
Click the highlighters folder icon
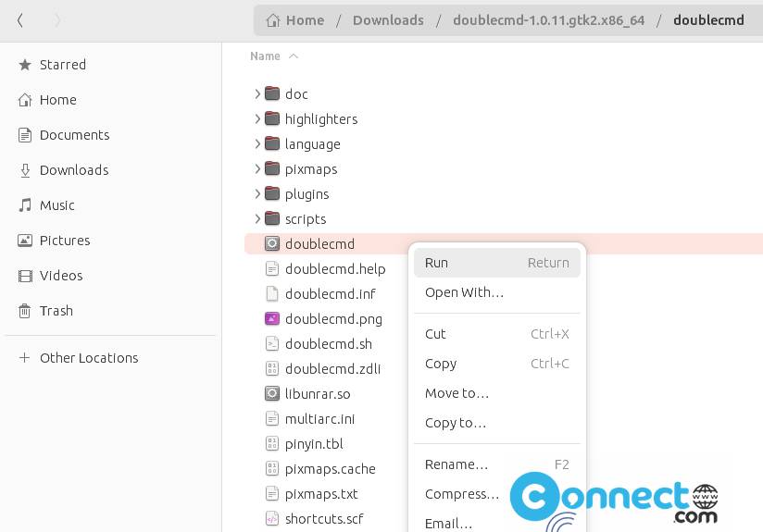pyautogui.click(x=272, y=118)
